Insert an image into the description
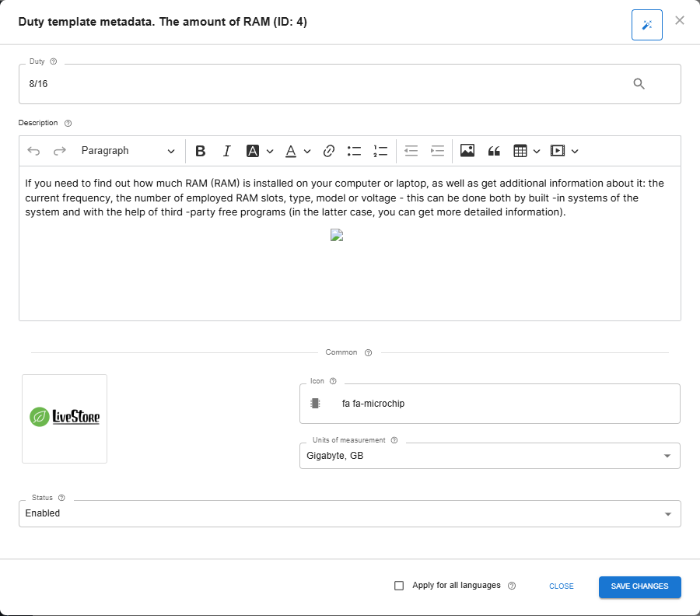This screenshot has height=616, width=700. pos(467,151)
